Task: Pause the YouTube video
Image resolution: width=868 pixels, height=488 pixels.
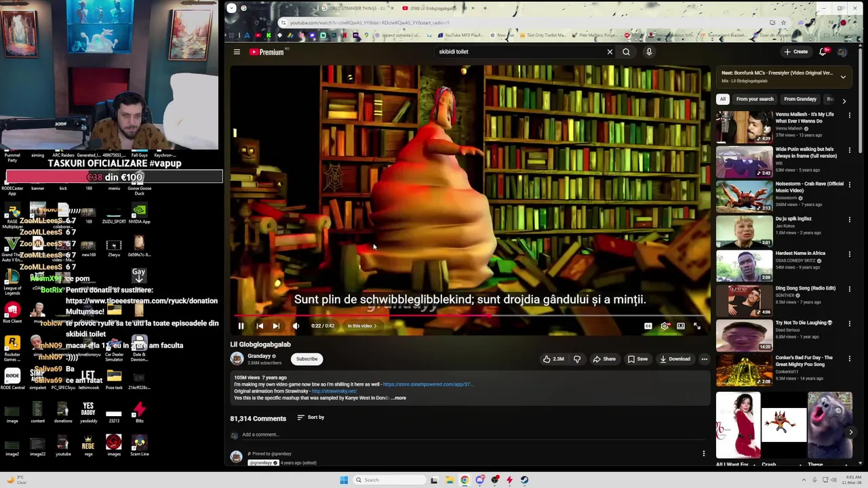Action: click(x=241, y=326)
